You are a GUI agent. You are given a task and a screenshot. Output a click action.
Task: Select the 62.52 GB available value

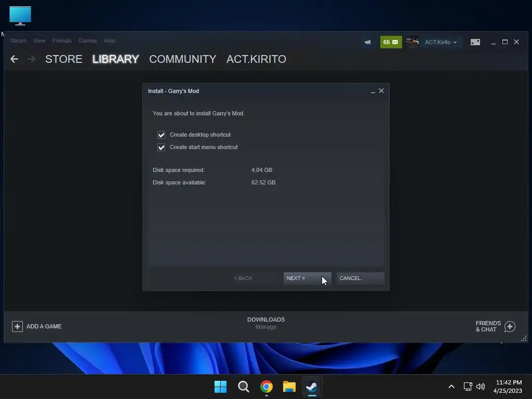[x=263, y=182]
